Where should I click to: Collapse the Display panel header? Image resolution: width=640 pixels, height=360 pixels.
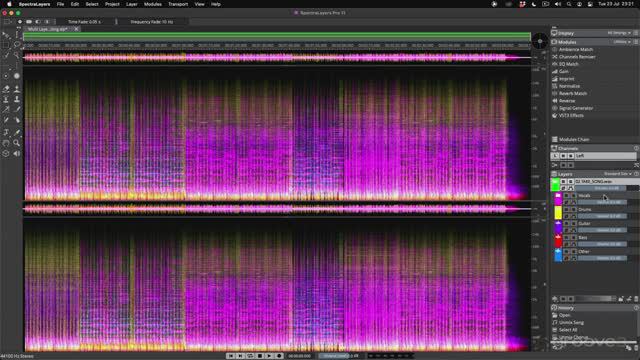[566, 33]
